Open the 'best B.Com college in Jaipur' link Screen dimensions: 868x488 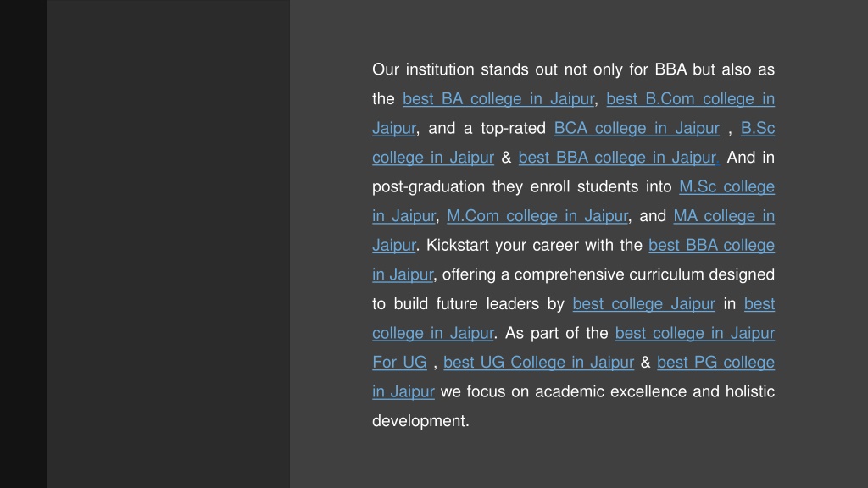click(x=690, y=99)
